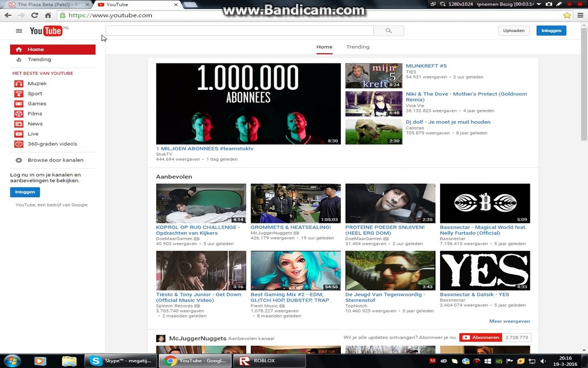This screenshot has width=588, height=368.
Task: Click the YouTube logo
Action: pos(46,31)
